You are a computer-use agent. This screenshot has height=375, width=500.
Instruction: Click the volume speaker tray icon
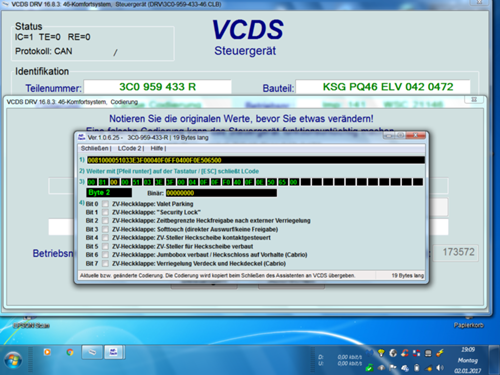pyautogui.click(x=440, y=368)
